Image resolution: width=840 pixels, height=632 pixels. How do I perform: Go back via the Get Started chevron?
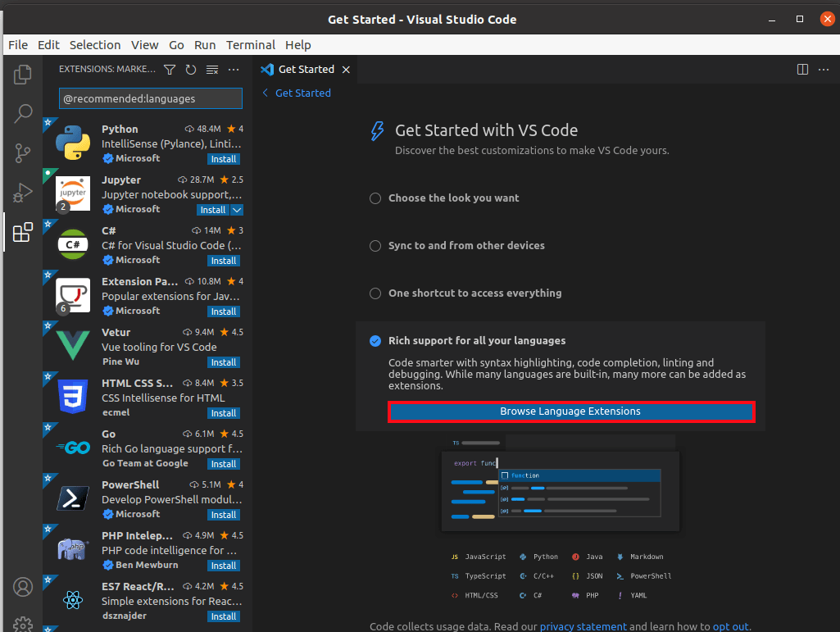coord(266,93)
